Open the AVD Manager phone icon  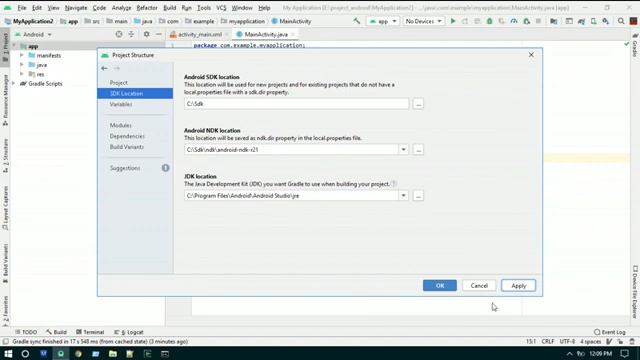point(593,21)
